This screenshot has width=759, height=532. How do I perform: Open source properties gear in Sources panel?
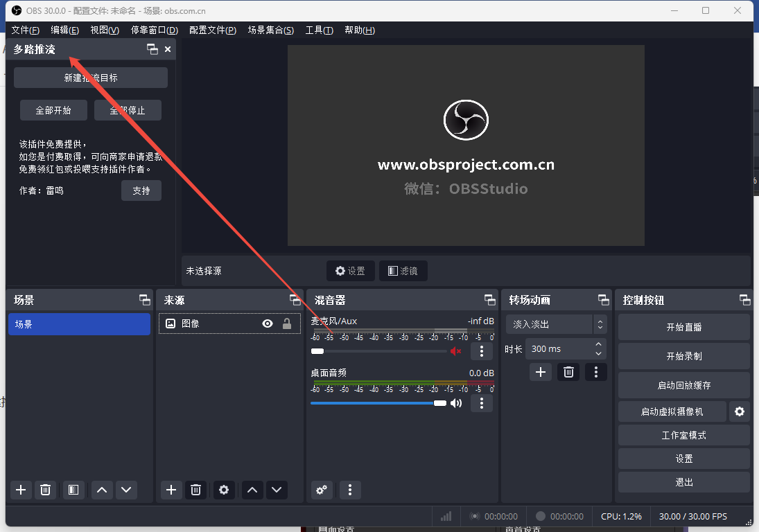click(x=223, y=490)
